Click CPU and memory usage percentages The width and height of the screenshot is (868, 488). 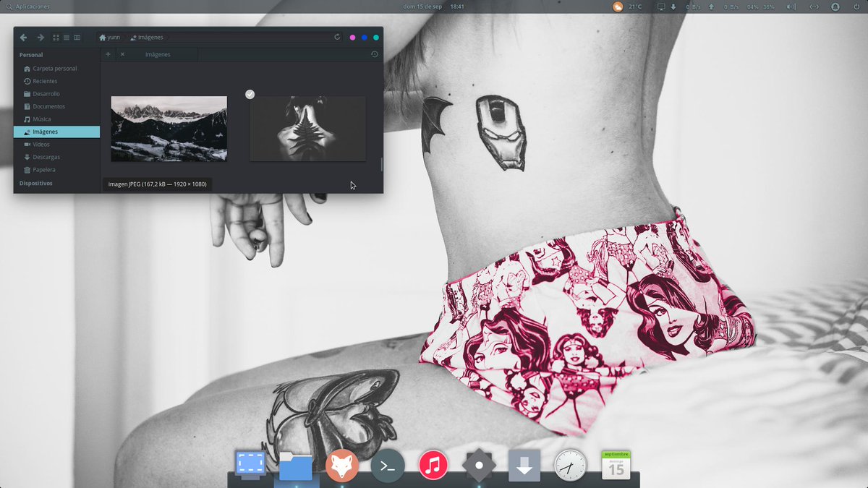point(761,7)
